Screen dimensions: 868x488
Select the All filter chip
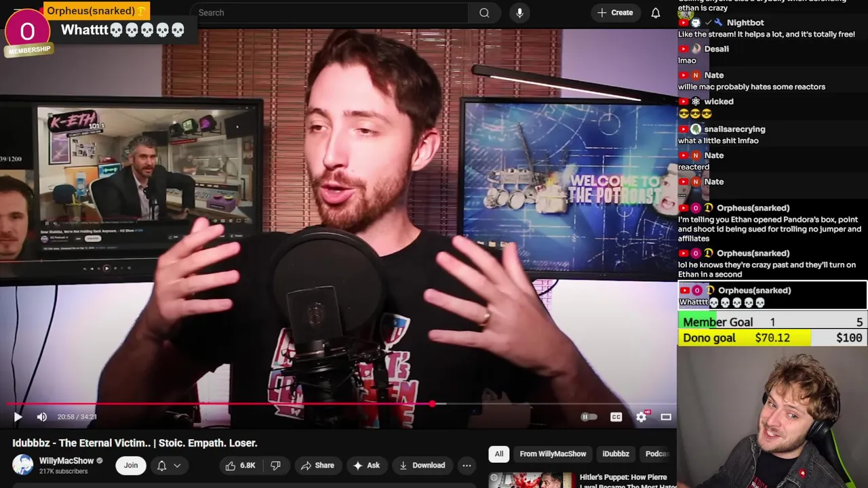coord(499,454)
